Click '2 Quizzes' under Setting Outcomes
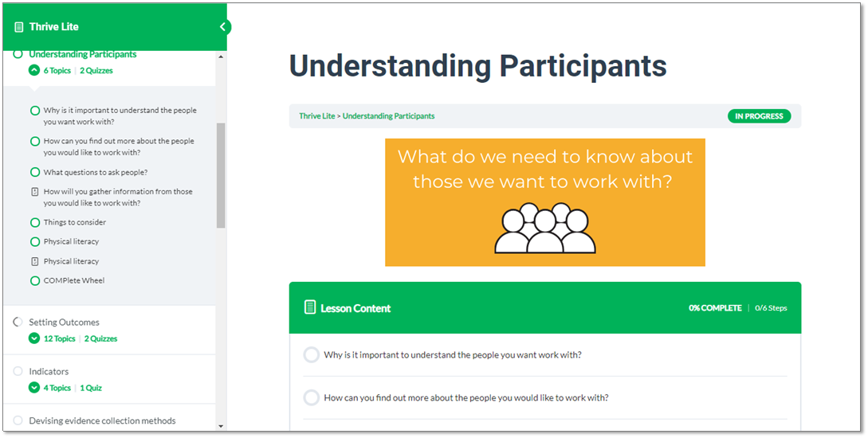The width and height of the screenshot is (868, 438). click(100, 338)
